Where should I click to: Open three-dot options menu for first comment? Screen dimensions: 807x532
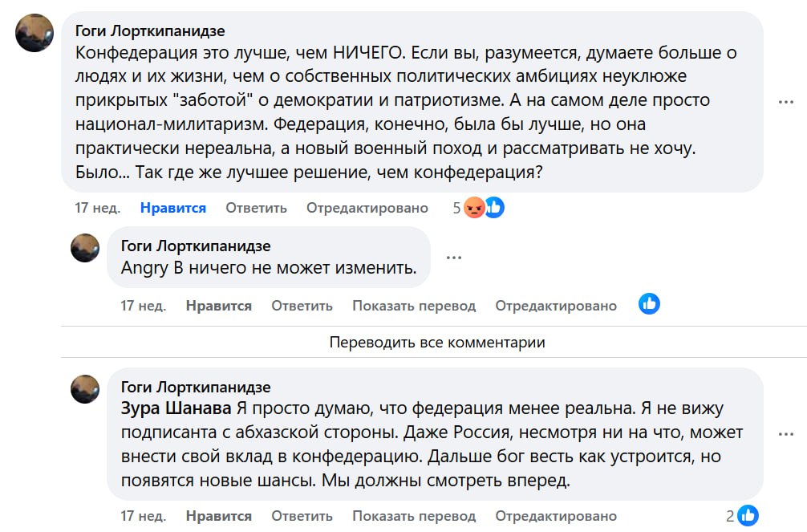[x=786, y=102]
